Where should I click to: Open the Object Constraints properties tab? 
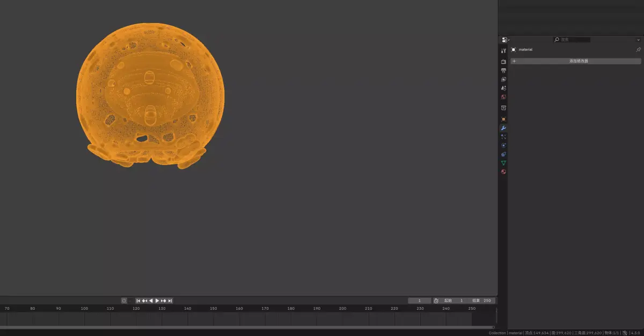(x=503, y=154)
